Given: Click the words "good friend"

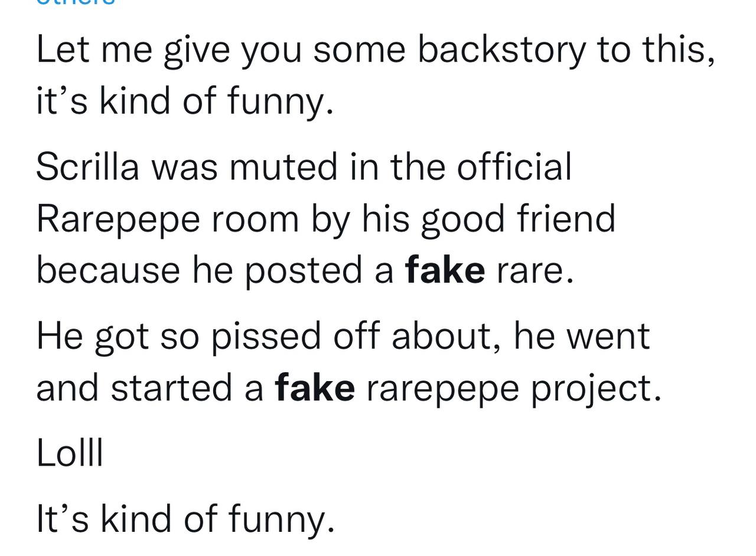Looking at the screenshot, I should pyautogui.click(x=518, y=219).
